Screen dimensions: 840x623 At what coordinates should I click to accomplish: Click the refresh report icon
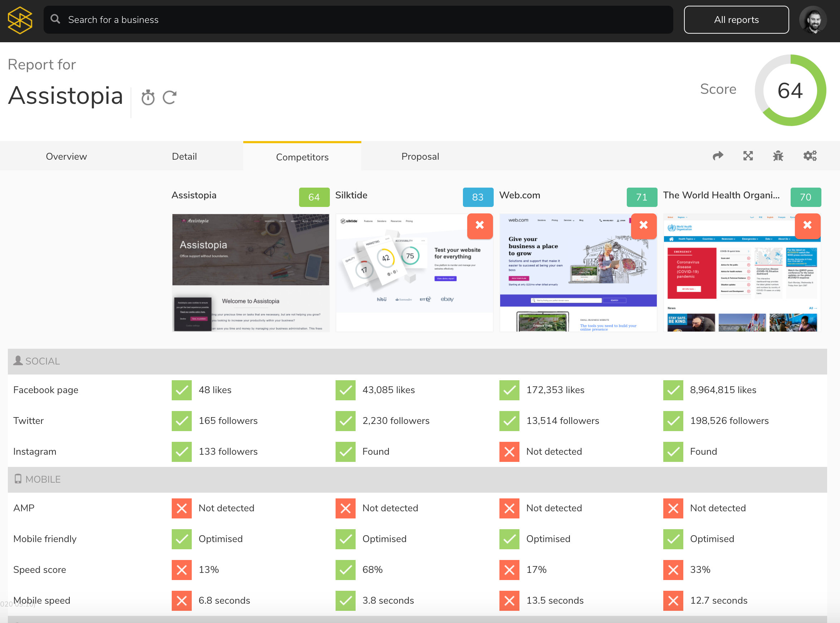coord(170,97)
